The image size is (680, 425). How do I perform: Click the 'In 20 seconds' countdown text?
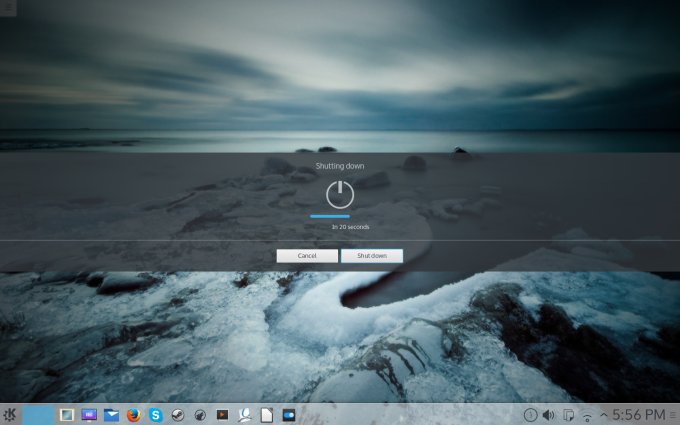pos(350,227)
